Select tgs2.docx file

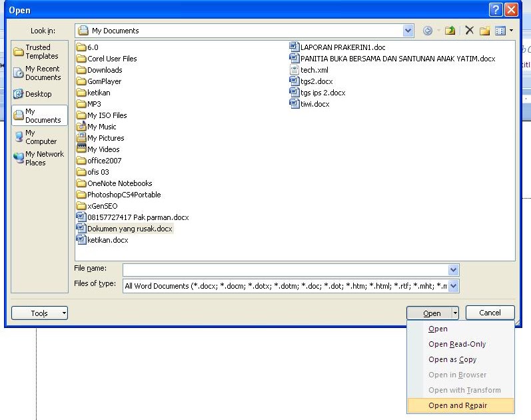311,81
